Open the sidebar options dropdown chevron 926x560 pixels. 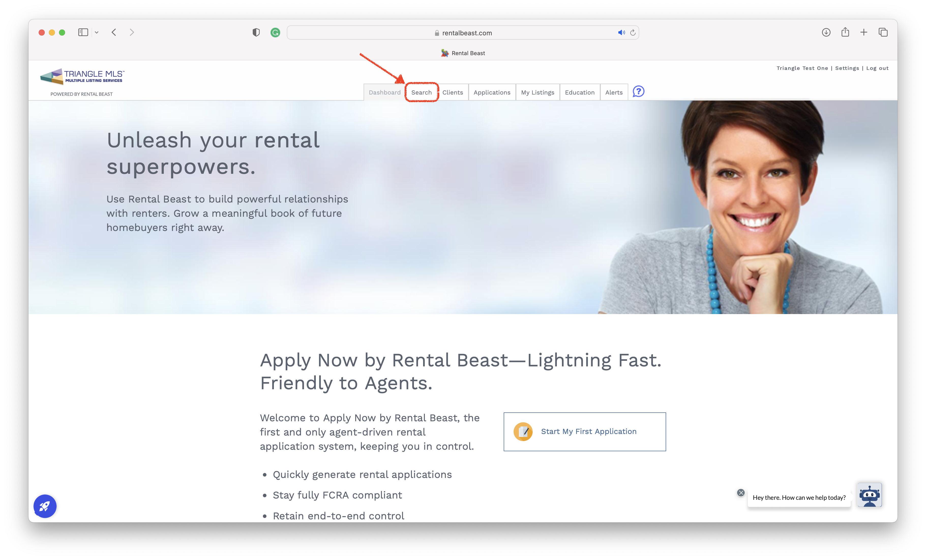point(97,33)
